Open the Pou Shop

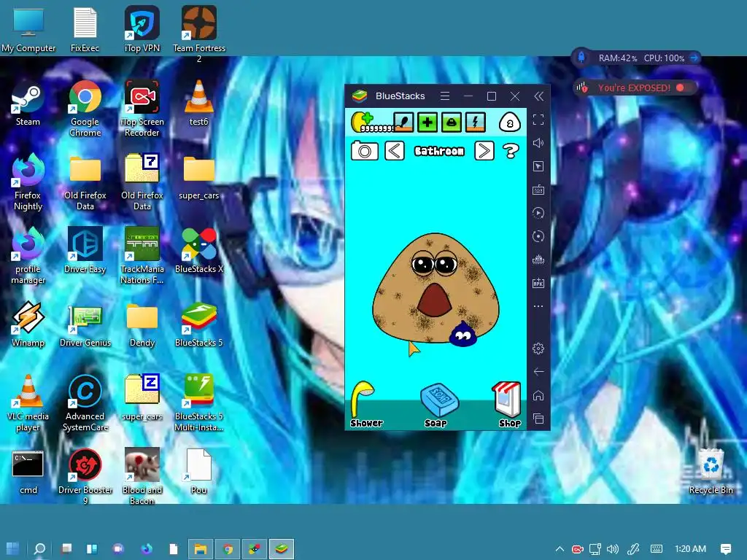[508, 404]
